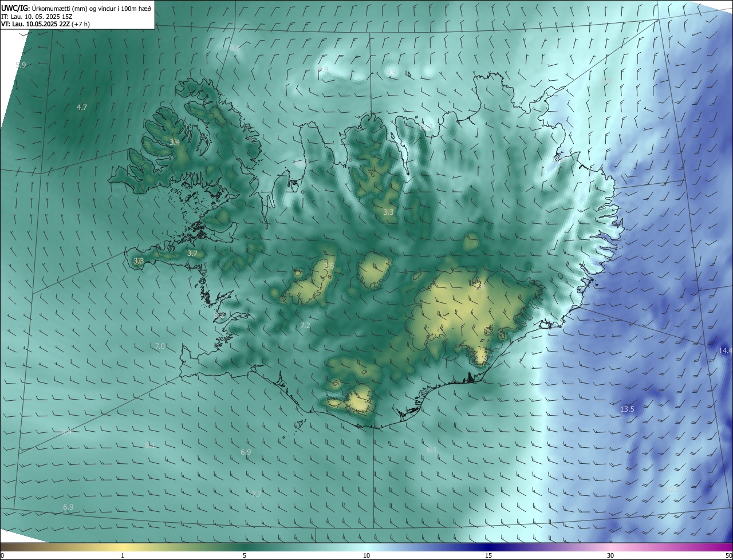Click the 14.4 value label on the map

tap(725, 350)
